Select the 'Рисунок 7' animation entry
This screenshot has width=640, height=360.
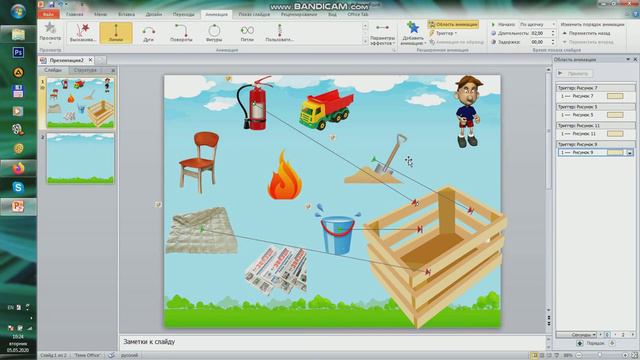[596, 96]
